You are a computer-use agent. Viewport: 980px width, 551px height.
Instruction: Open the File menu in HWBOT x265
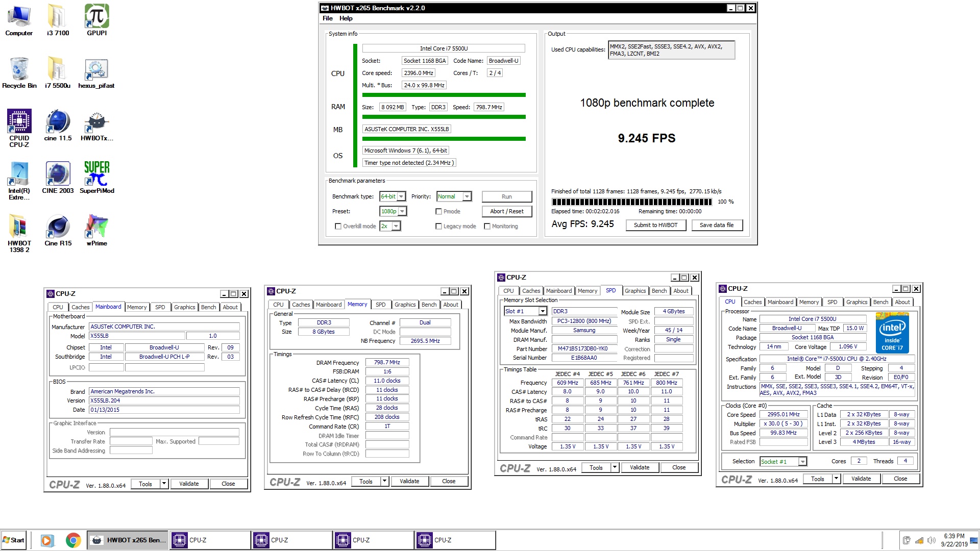[328, 18]
